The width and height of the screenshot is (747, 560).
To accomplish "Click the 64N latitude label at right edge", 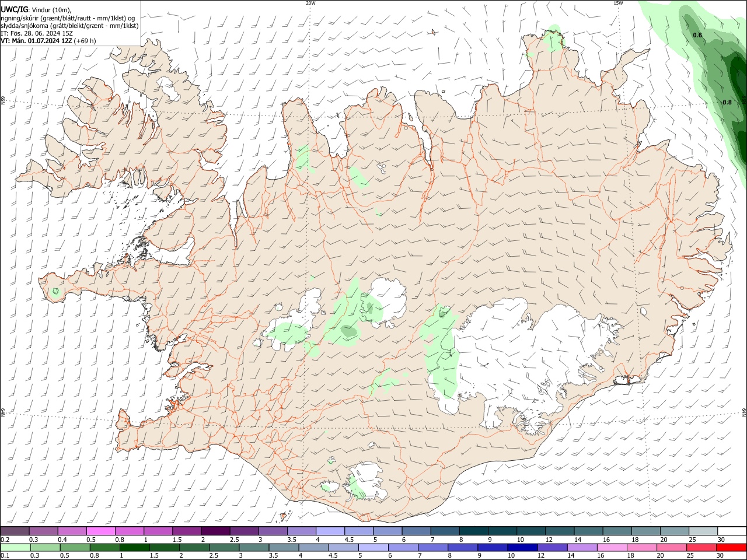I will pyautogui.click(x=744, y=412).
